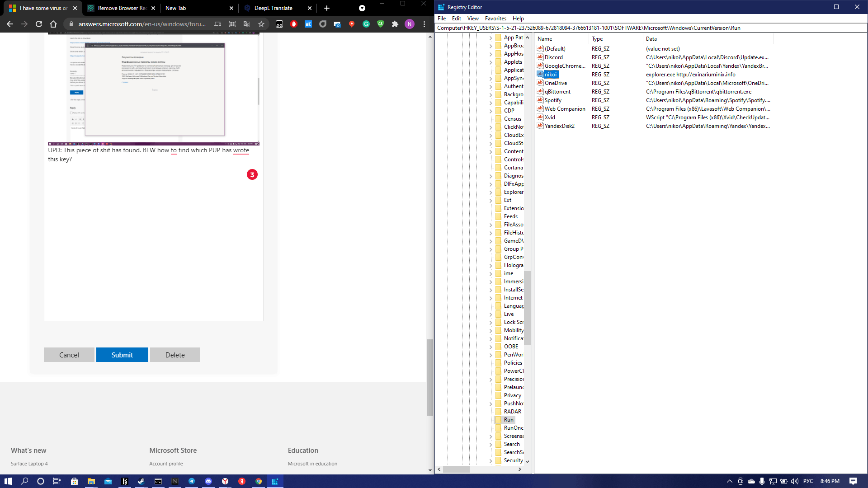Viewport: 868px width, 488px height.
Task: Open the Chrome home page button
Action: click(x=53, y=24)
